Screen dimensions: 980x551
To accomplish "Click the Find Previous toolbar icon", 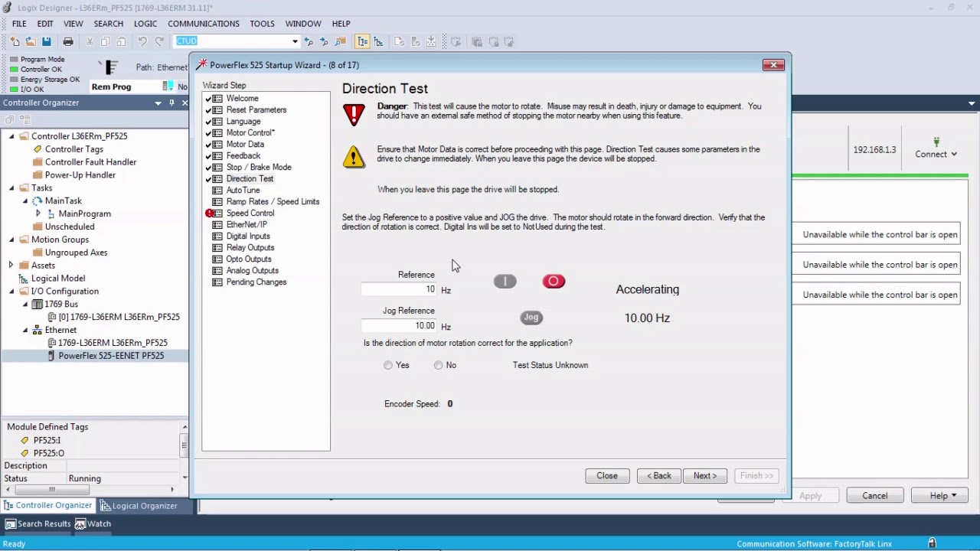I will point(309,41).
